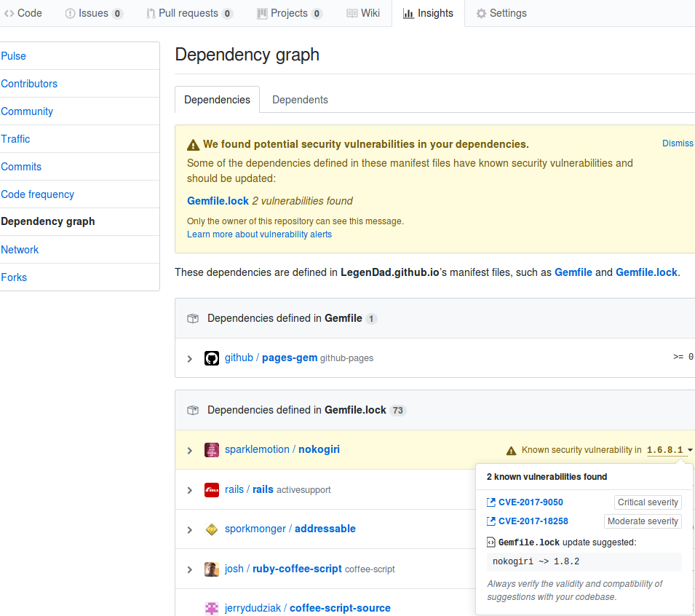This screenshot has height=616, width=695.
Task: Click the package icon beside Gemfile.lock header
Action: point(193,410)
